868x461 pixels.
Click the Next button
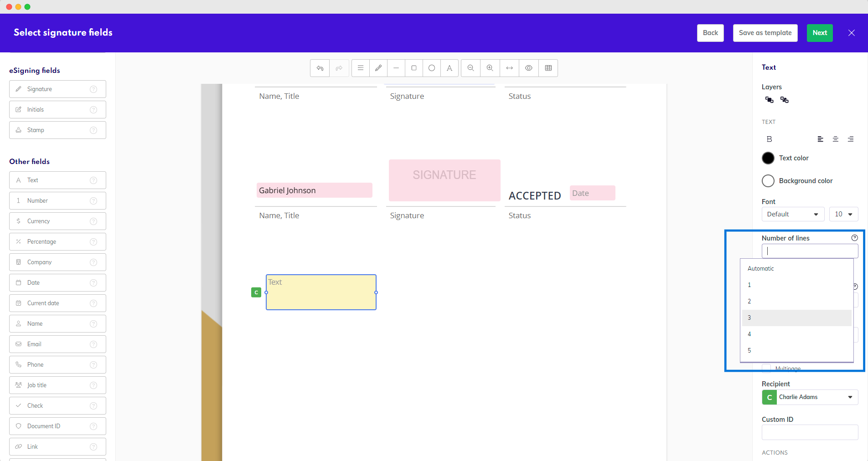pos(819,33)
